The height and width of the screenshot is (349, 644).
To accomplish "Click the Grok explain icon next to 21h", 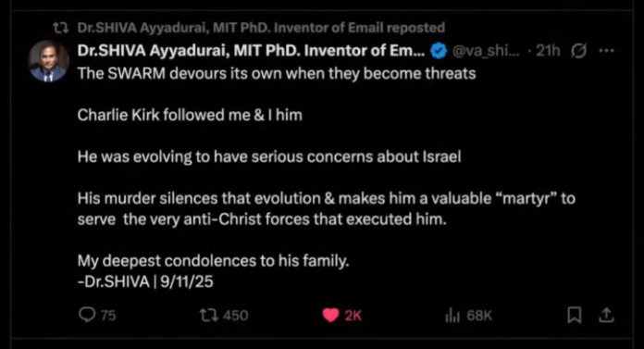I will pos(578,51).
